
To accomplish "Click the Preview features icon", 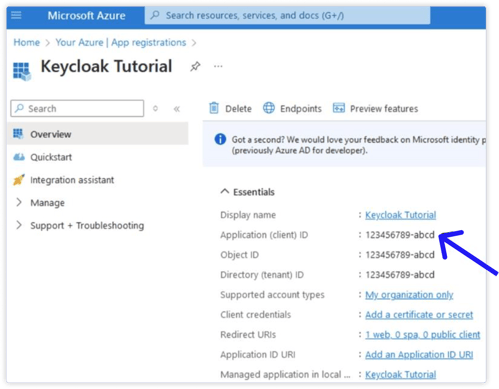I will pos(339,108).
